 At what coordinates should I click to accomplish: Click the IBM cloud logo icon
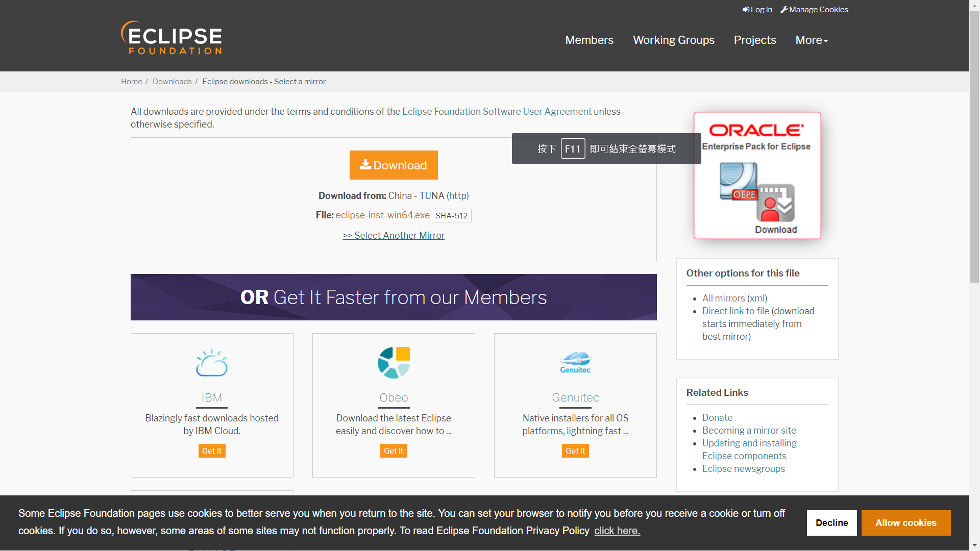[x=212, y=363]
